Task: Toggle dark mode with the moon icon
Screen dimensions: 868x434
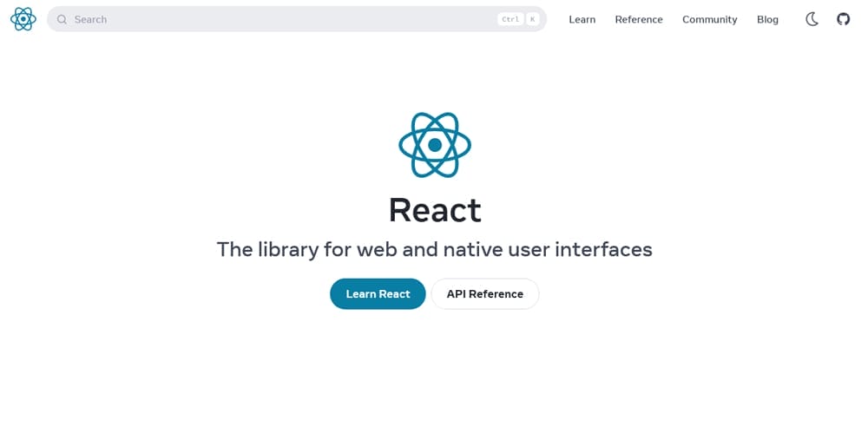Action: pos(812,19)
